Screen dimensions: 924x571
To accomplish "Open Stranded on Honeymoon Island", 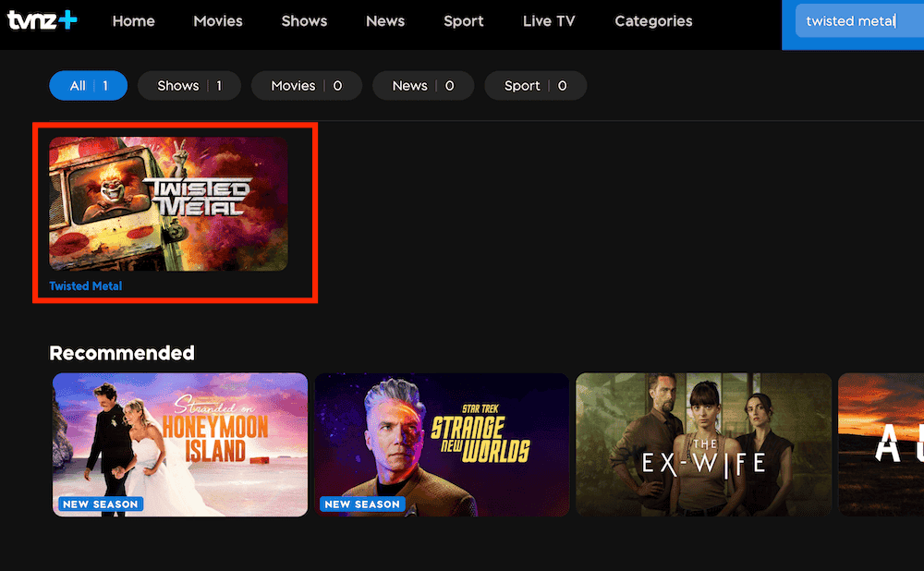I will (180, 444).
